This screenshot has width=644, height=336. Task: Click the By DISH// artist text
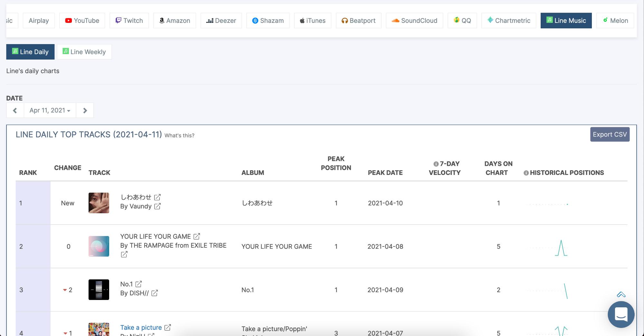coord(135,293)
